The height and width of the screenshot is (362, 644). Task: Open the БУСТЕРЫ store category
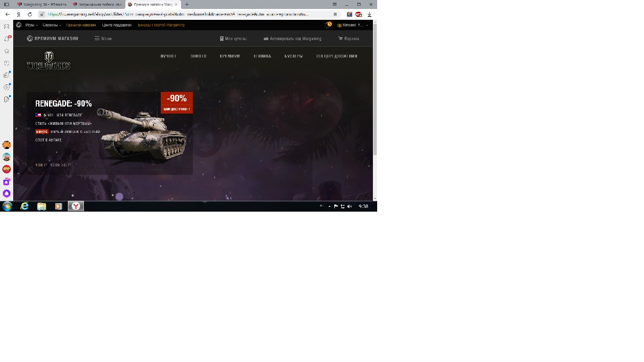(x=294, y=56)
